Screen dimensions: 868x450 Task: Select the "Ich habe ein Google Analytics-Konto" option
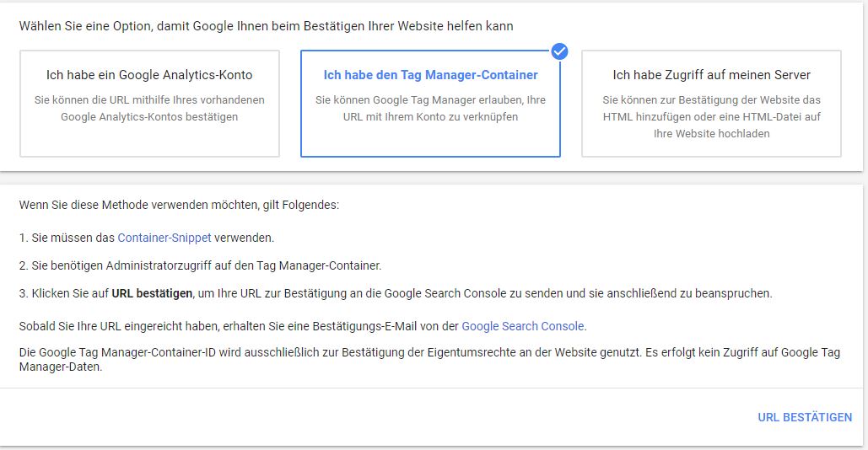(x=149, y=75)
